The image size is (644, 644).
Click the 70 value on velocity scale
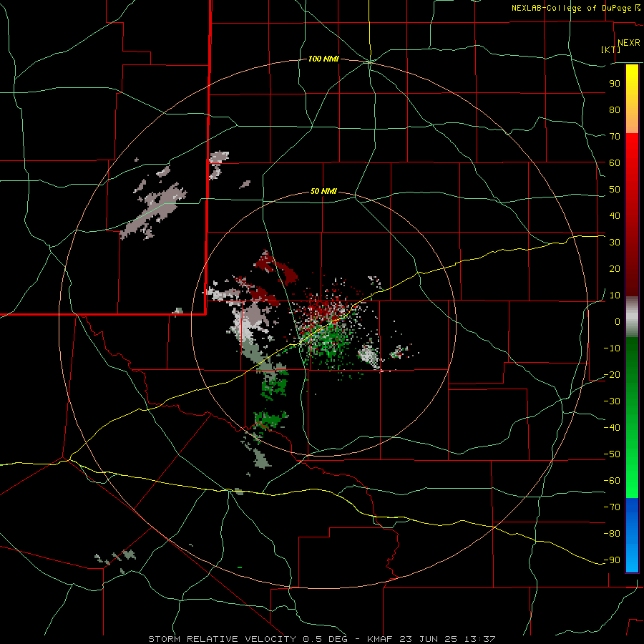point(615,137)
